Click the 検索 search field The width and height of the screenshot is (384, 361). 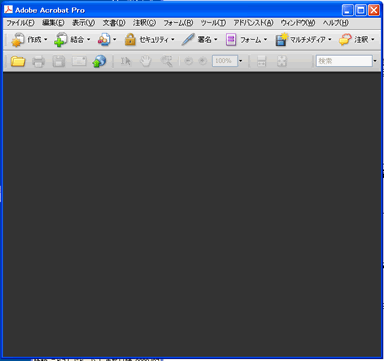344,61
